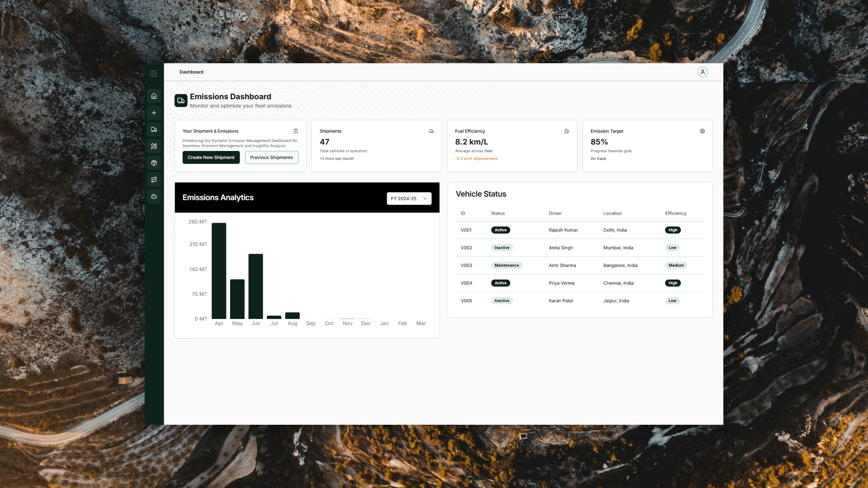Click the Inactive badge for V005
The height and width of the screenshot is (488, 868).
[502, 300]
